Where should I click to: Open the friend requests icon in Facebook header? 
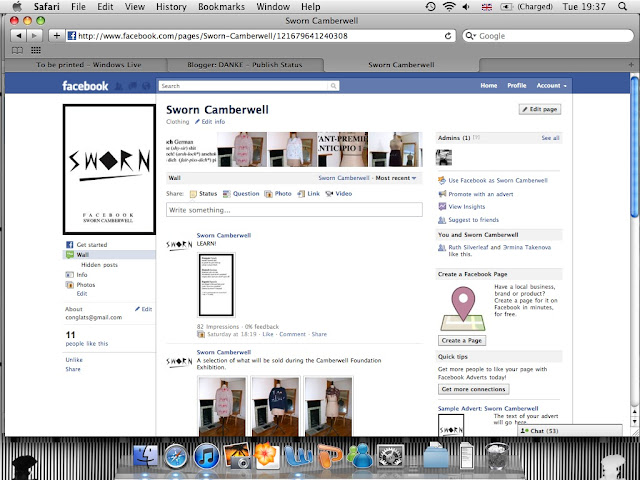tap(119, 86)
